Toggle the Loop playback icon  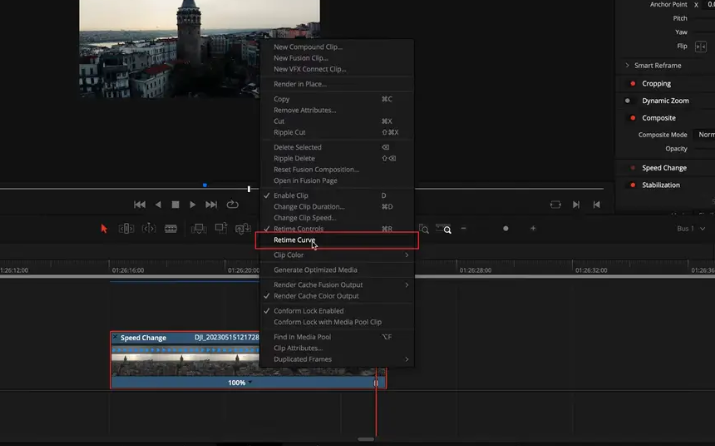(232, 205)
